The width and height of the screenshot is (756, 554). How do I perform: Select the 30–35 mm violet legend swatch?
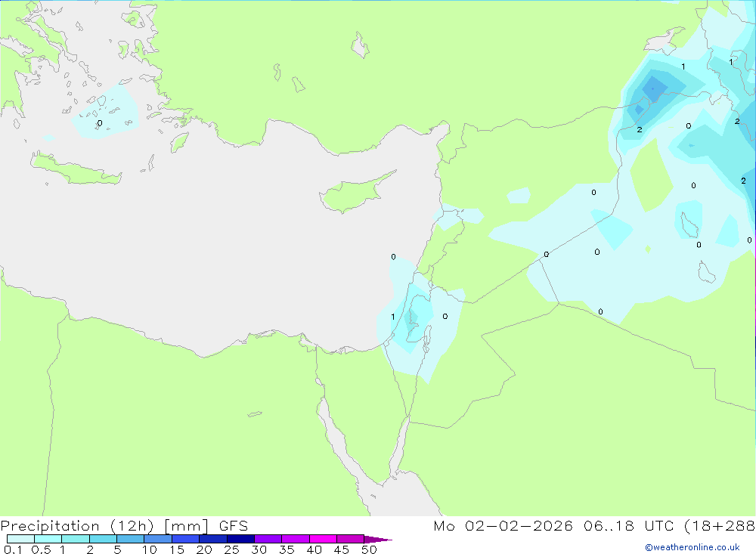[268, 539]
